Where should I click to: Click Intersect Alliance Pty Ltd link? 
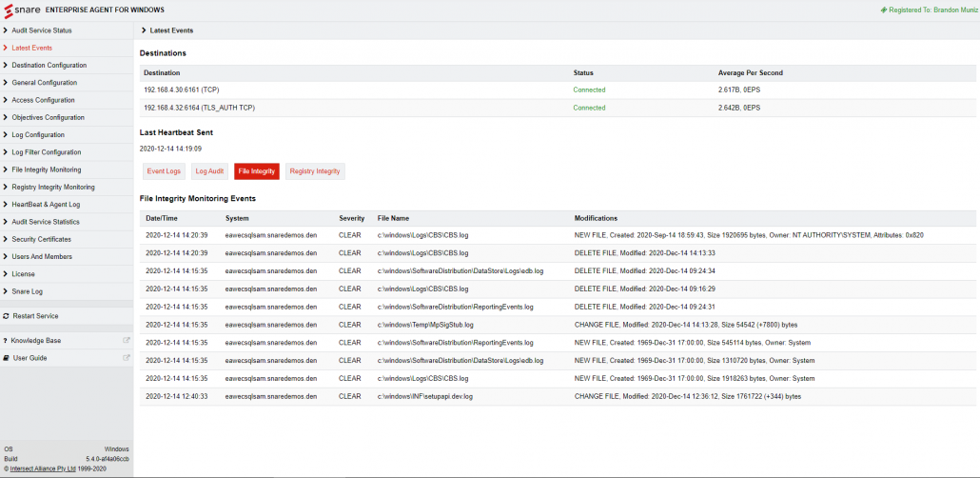point(43,468)
